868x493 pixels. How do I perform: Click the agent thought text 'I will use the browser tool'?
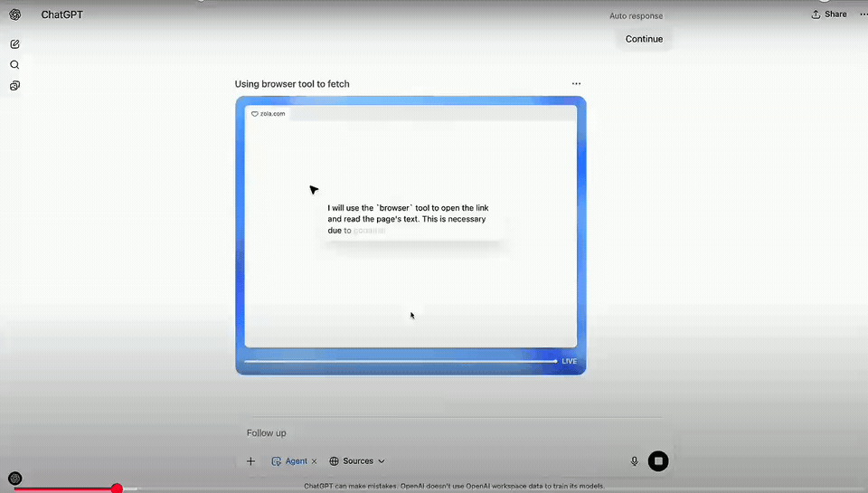408,219
